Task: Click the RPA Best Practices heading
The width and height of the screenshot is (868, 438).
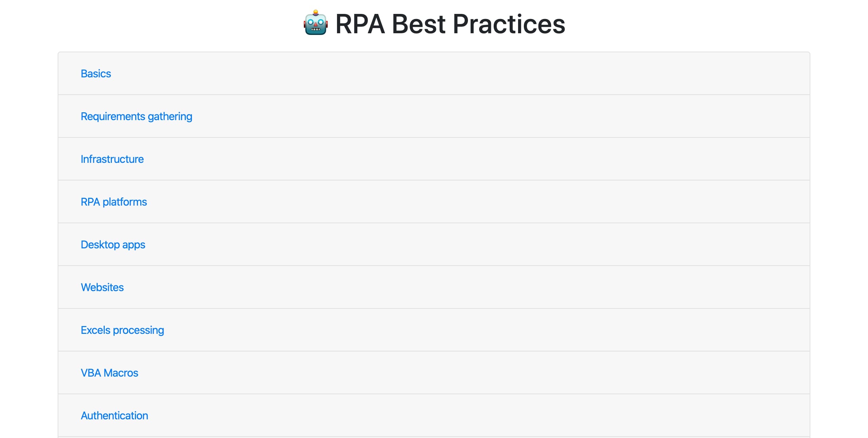Action: 450,24
